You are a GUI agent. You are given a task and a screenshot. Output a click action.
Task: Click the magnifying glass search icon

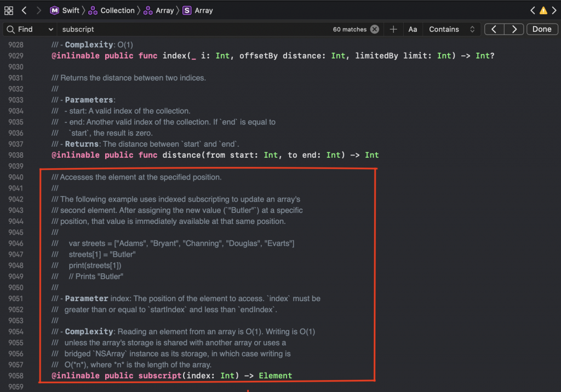pos(11,30)
